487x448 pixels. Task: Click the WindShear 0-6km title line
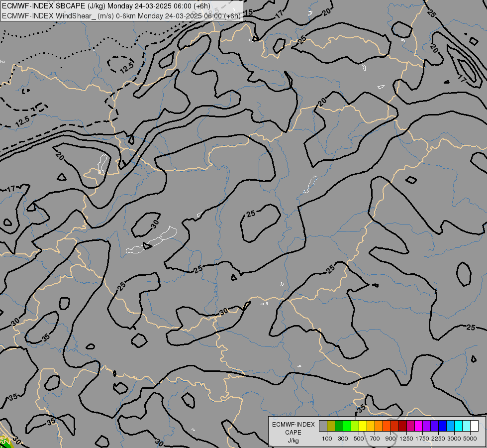121,16
